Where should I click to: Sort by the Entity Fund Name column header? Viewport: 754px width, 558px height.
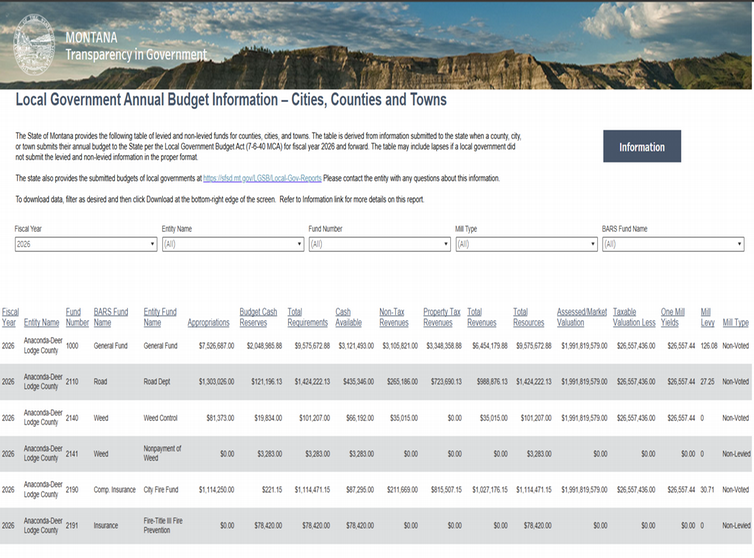[160, 317]
